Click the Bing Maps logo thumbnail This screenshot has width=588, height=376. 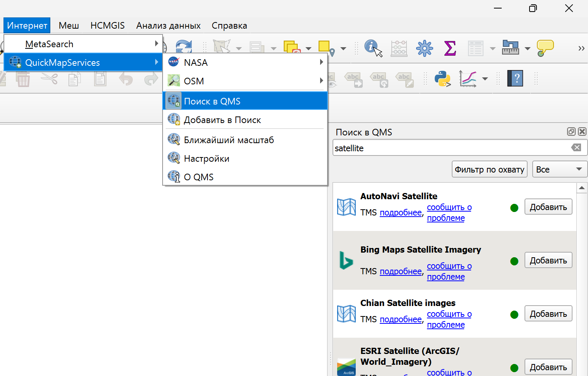[346, 260]
